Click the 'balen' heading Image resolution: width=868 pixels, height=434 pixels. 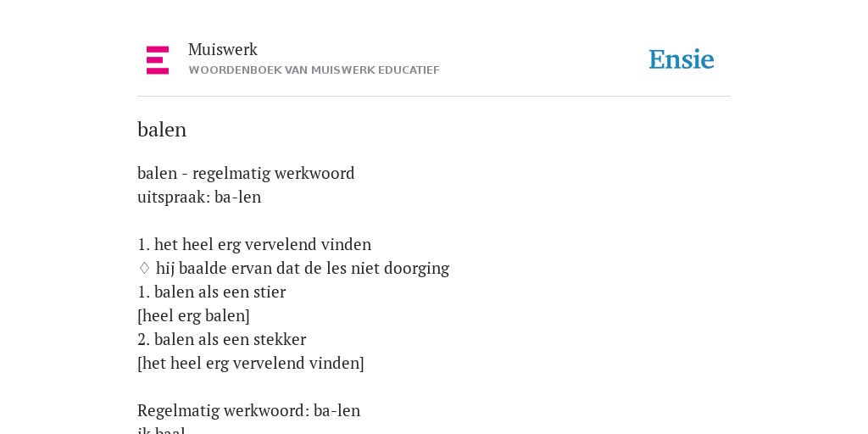tap(162, 130)
